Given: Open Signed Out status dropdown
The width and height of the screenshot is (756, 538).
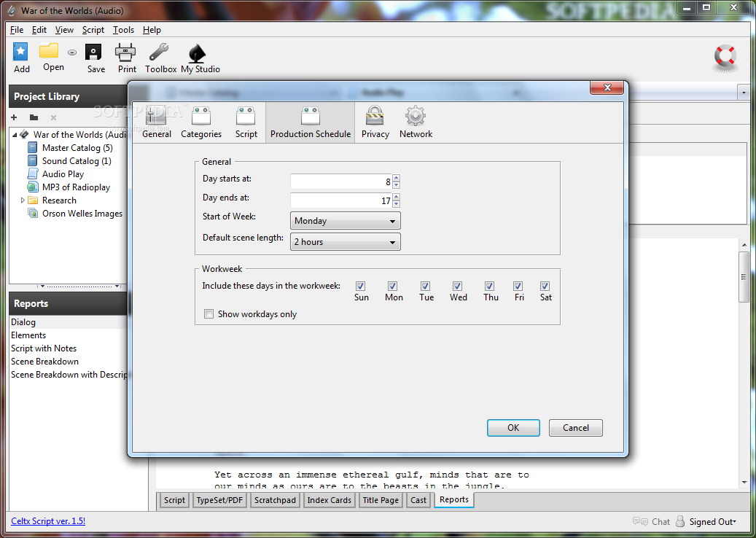Looking at the screenshot, I should tap(712, 522).
